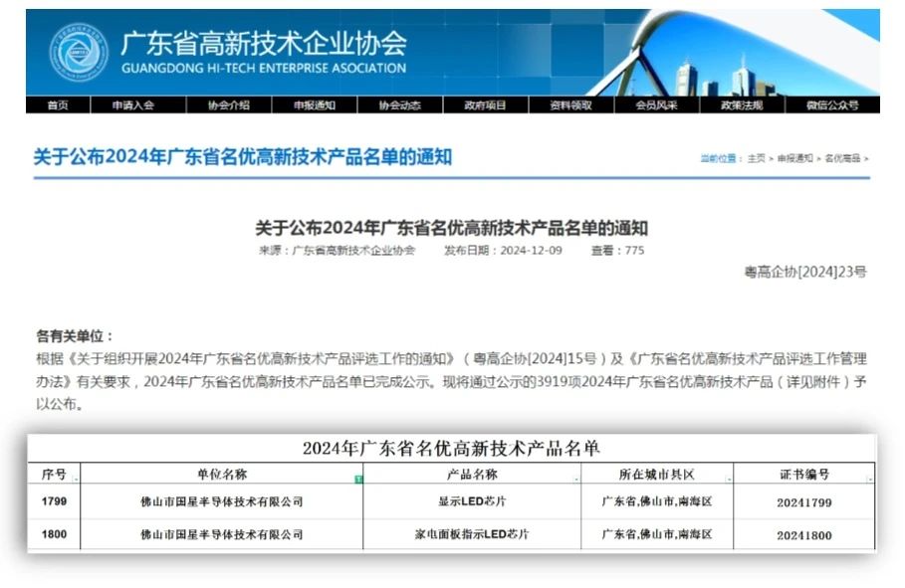Click the green sort marker beside 单位名称
Screen dimensions: 905x588
(357, 476)
